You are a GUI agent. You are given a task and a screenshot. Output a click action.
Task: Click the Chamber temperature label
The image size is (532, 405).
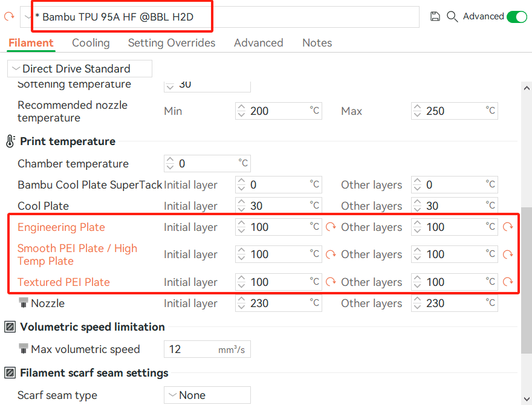(x=73, y=163)
